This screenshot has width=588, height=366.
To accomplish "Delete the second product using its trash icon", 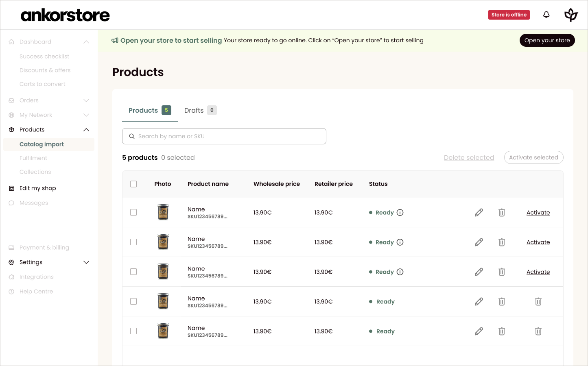I will (x=502, y=242).
